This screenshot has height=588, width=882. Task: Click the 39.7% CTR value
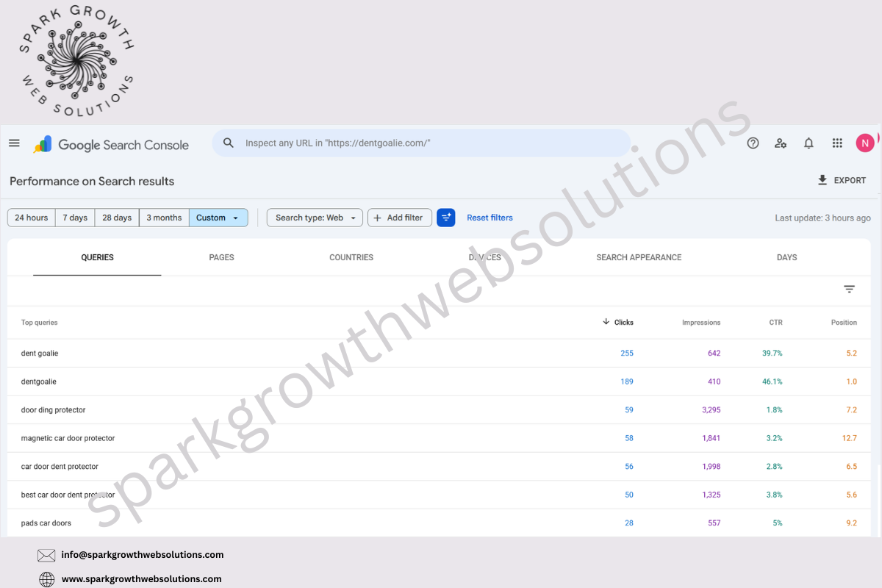click(772, 354)
